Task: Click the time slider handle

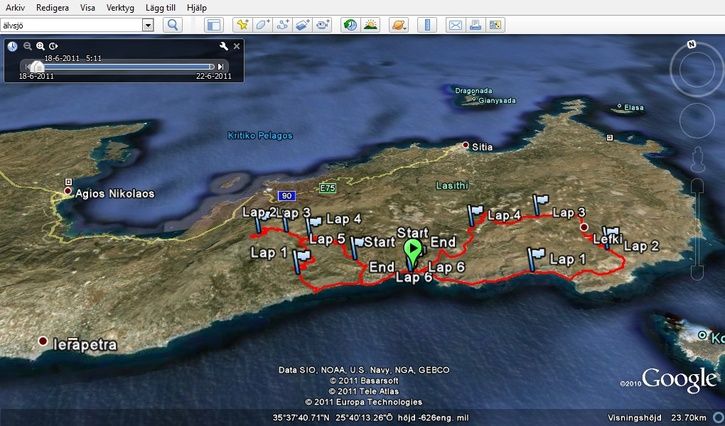Action: click(x=36, y=66)
